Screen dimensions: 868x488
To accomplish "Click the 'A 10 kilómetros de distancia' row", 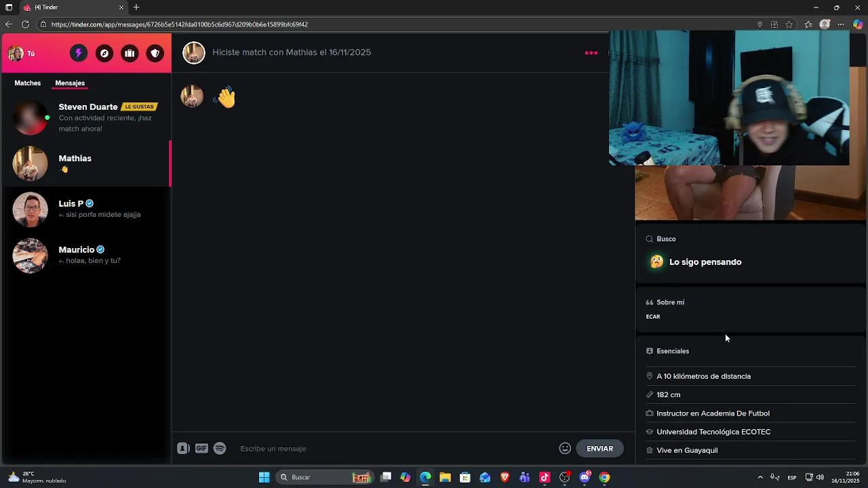I will [751, 376].
